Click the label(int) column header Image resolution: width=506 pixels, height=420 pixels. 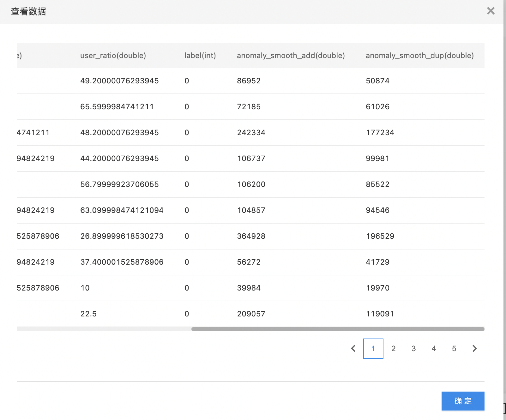pos(200,56)
